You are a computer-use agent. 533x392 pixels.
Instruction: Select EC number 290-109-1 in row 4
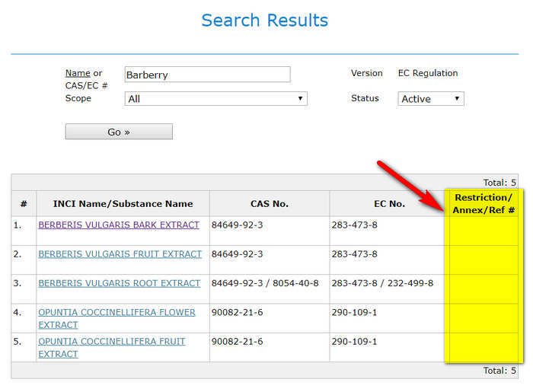[x=355, y=313]
